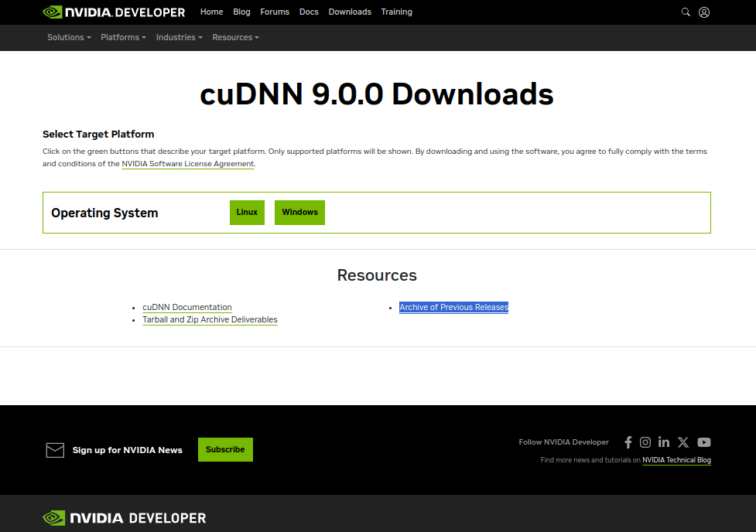Click 'Follow NVIDIA Developer' text
Image resolution: width=756 pixels, height=532 pixels.
[x=563, y=442]
